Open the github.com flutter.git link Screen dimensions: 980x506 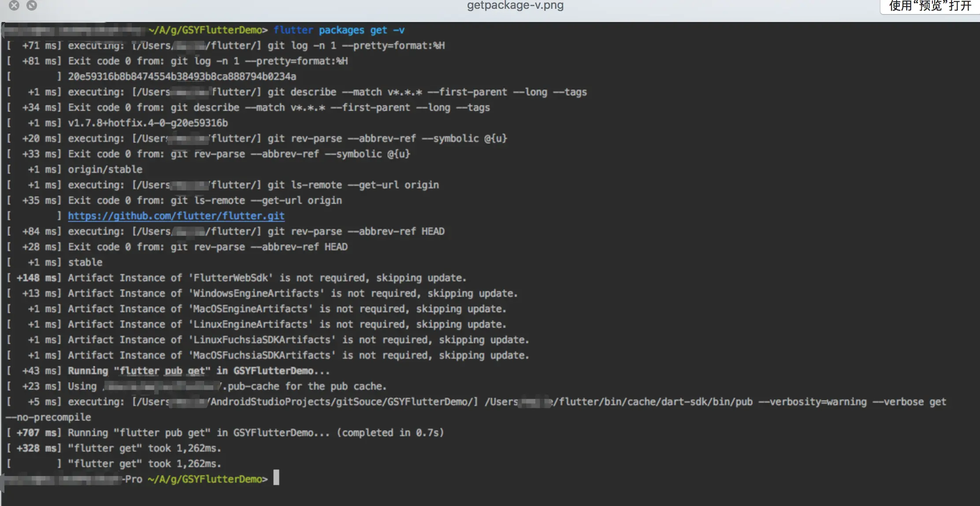click(176, 216)
